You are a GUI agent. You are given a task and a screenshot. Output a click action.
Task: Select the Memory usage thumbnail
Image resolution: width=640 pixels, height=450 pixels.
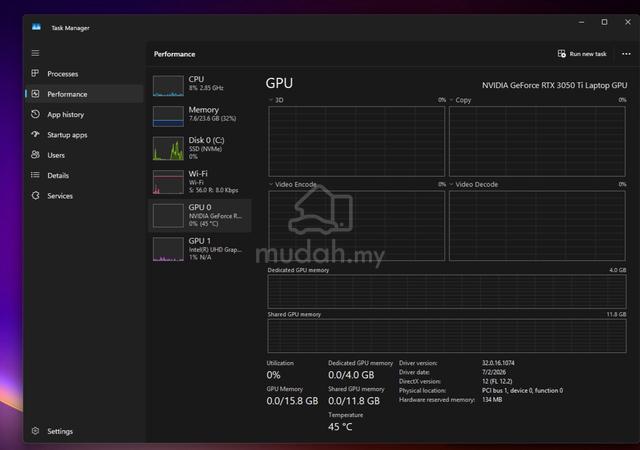point(168,116)
